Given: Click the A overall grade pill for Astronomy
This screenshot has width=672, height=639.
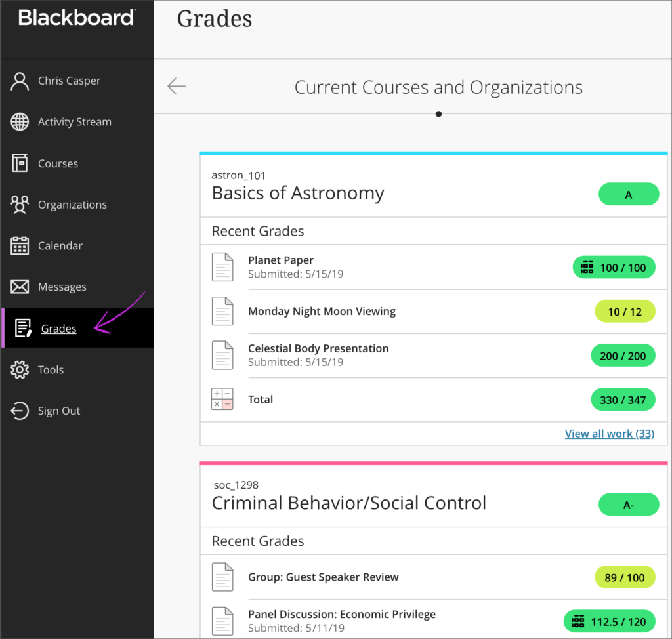Looking at the screenshot, I should [x=628, y=195].
